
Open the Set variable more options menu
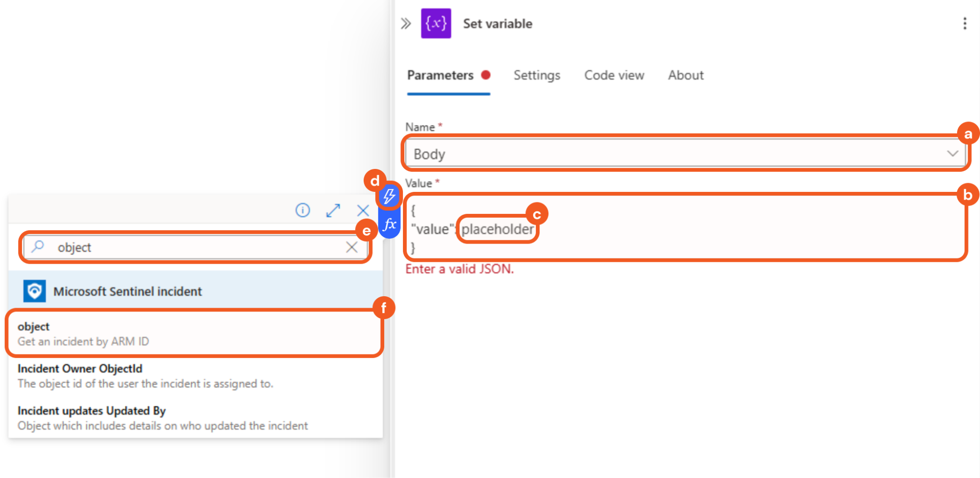pos(965,23)
